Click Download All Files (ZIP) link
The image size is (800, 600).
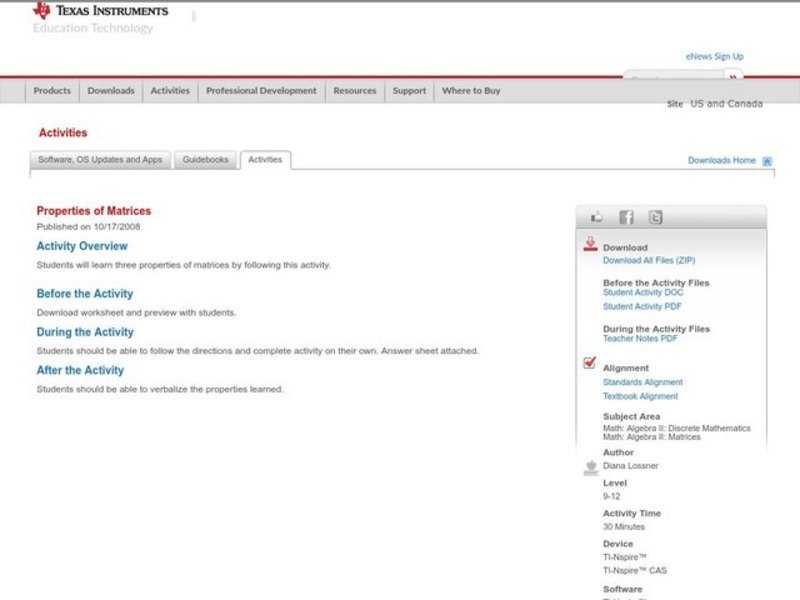click(x=649, y=260)
